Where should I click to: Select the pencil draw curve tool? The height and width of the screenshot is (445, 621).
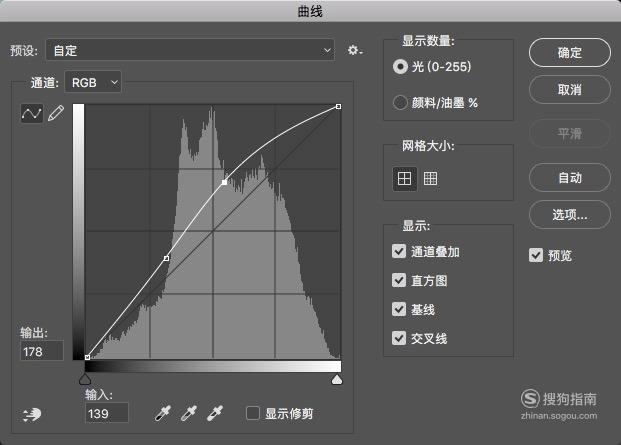(x=56, y=114)
